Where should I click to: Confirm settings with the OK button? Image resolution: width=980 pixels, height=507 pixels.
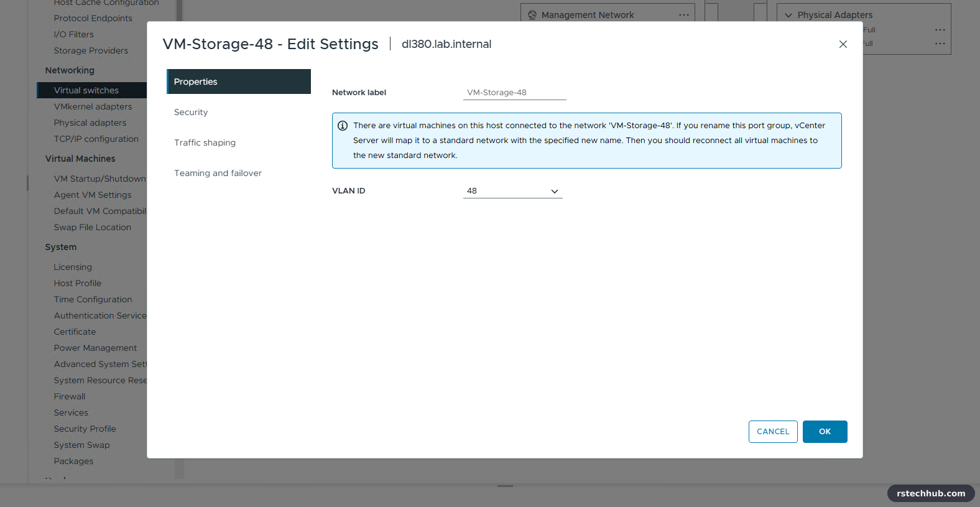point(825,432)
